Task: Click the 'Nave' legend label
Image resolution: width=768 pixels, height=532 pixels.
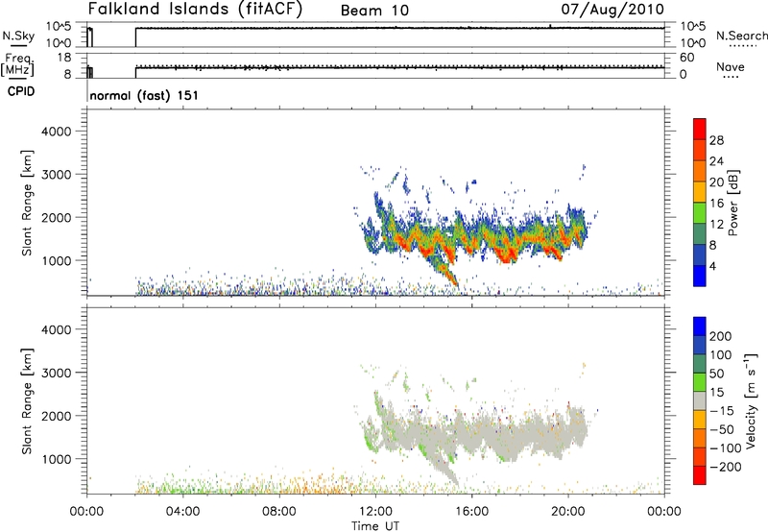Action: [731, 66]
